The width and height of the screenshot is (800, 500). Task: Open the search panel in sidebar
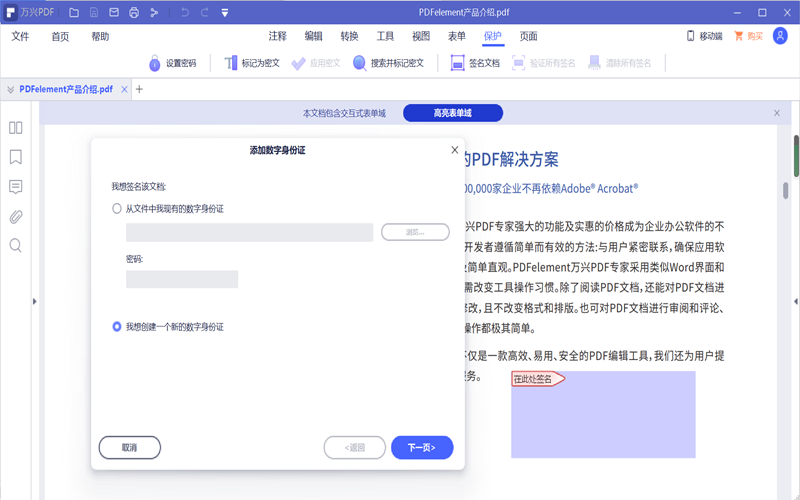click(15, 245)
